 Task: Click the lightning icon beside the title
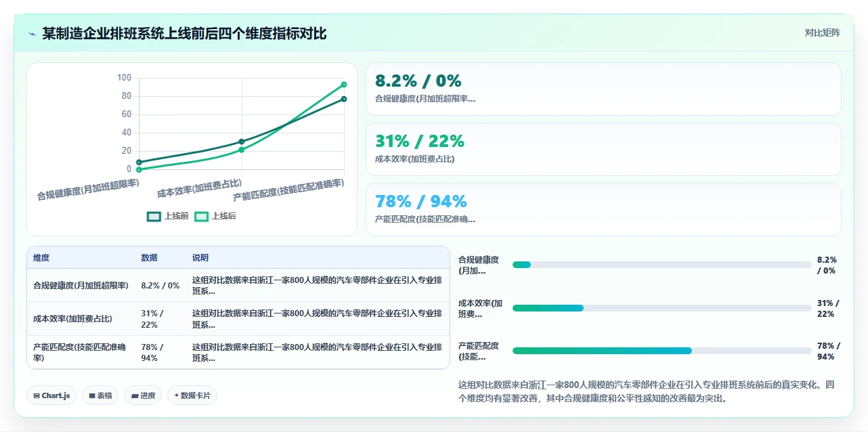pyautogui.click(x=32, y=34)
